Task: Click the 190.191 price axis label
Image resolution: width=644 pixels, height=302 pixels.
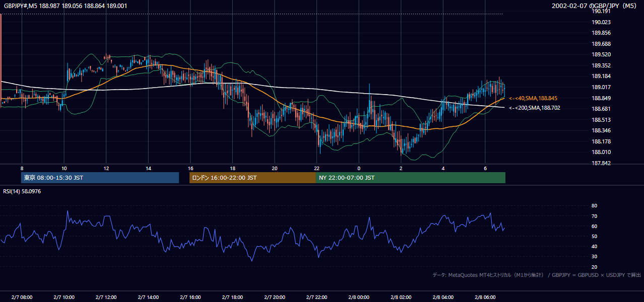Action: click(x=601, y=11)
